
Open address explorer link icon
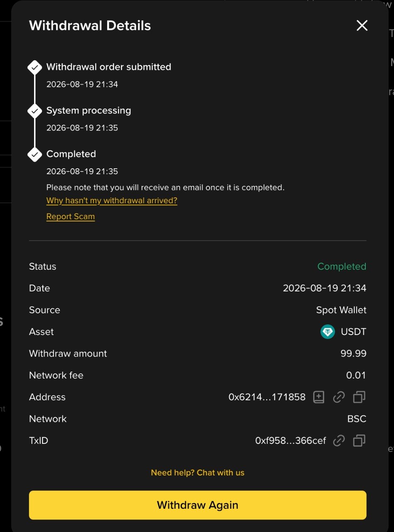tap(339, 397)
